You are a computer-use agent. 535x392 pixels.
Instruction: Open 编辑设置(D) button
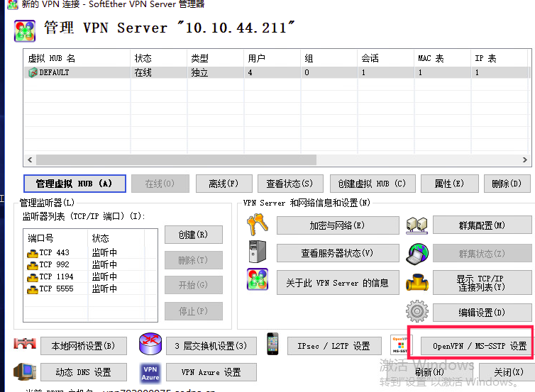(x=482, y=312)
